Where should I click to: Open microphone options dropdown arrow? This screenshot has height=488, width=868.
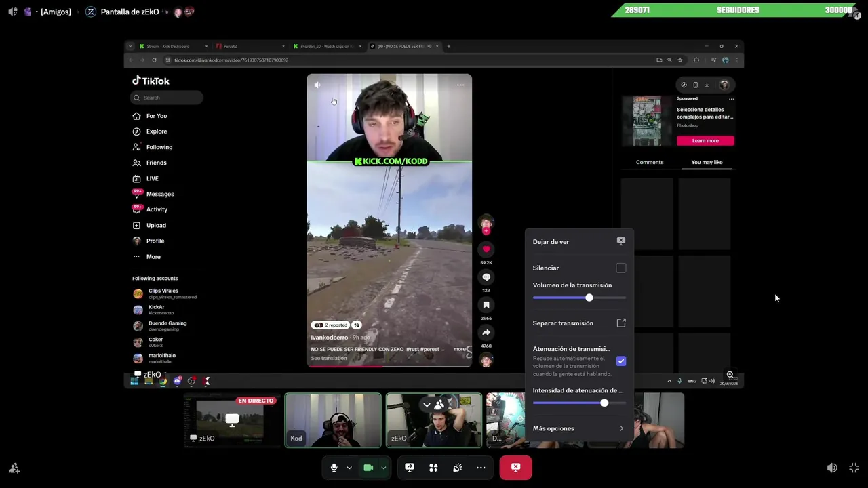[349, 468]
